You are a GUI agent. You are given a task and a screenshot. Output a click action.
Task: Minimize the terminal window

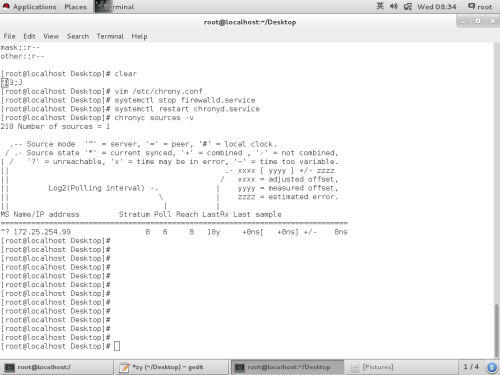[x=463, y=22]
